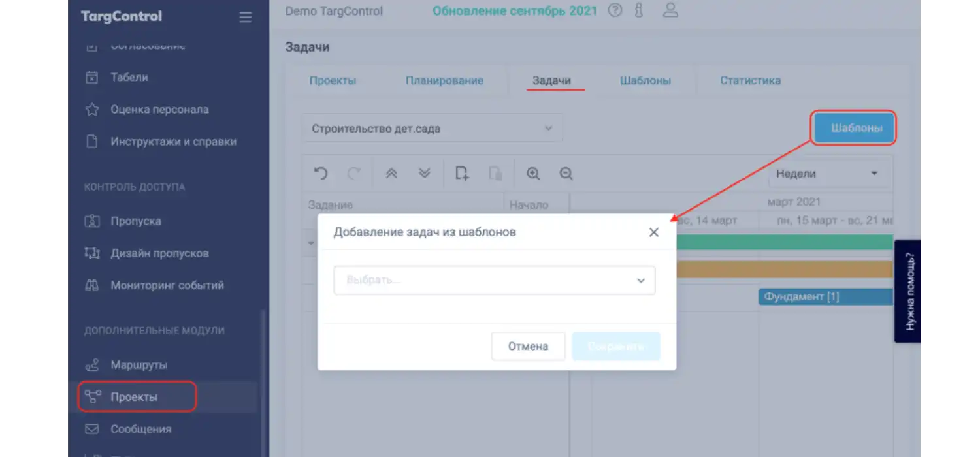Viewport: 980px width, 457px height.
Task: Click the Отмена button in the dialog
Action: (x=528, y=346)
